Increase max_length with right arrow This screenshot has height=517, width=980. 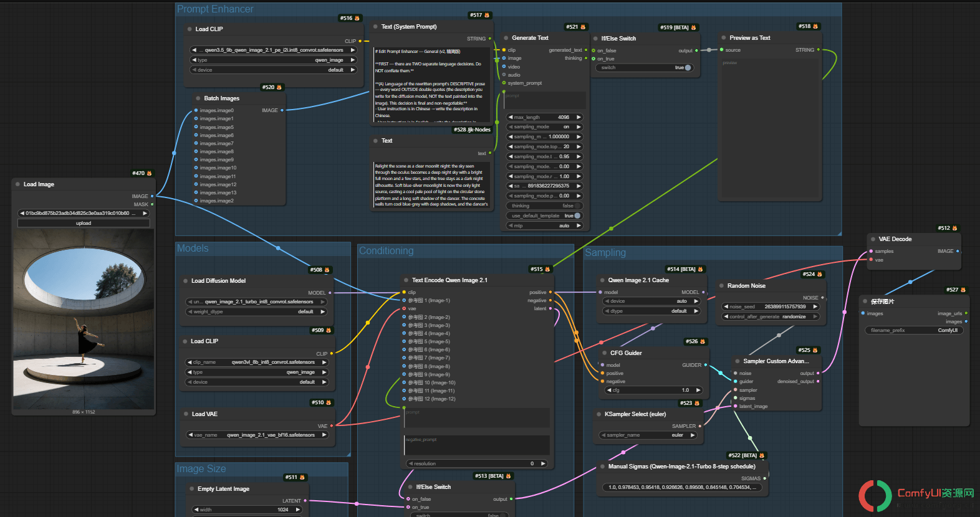pos(579,117)
